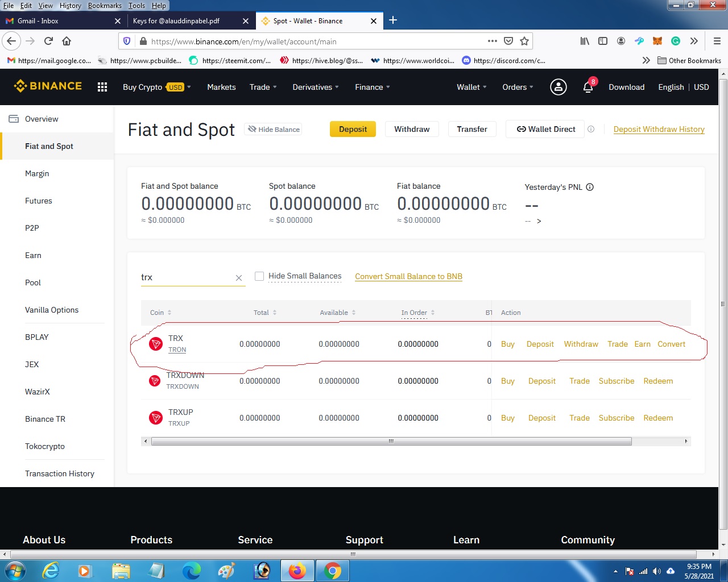This screenshot has height=582, width=728.
Task: Open the Overview sidebar item
Action: [x=42, y=119]
